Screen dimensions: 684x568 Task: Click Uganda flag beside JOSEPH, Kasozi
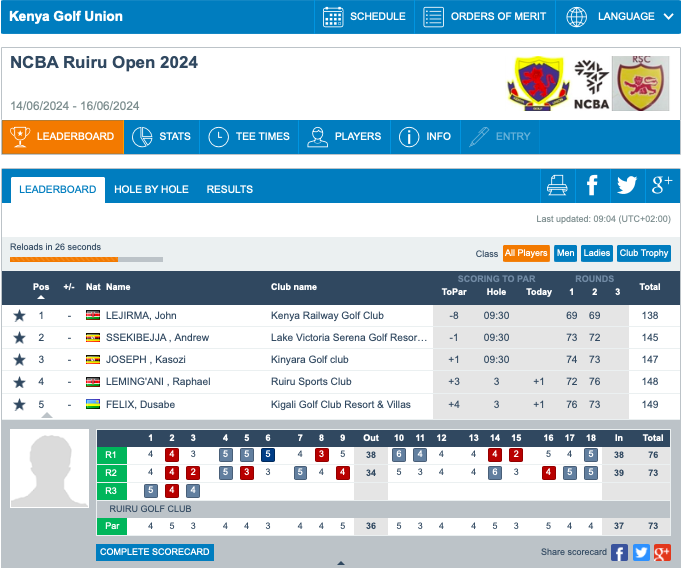(93, 359)
